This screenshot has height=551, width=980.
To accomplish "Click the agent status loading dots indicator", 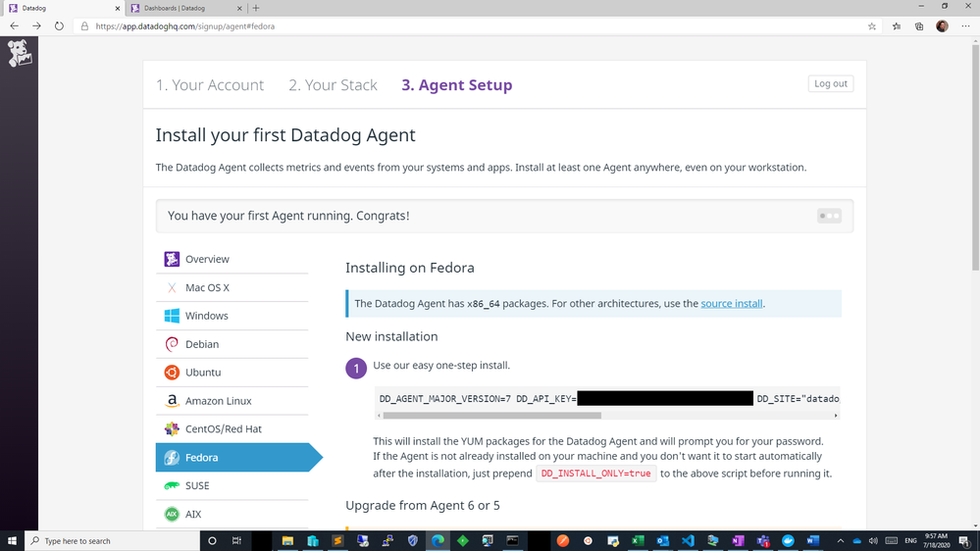I will pos(829,216).
